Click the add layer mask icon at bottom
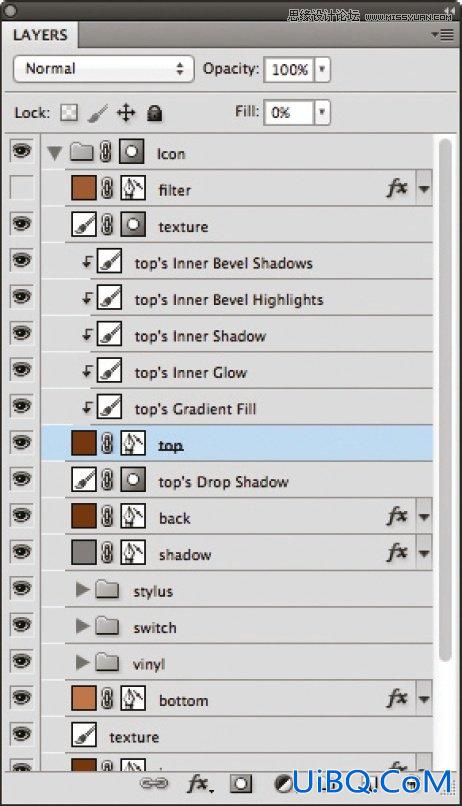The width and height of the screenshot is (462, 806). point(241,784)
